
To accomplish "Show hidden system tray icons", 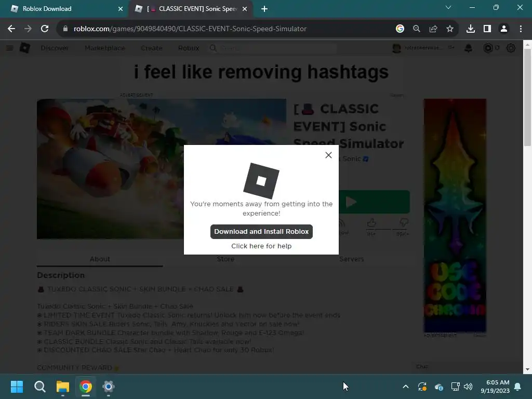I will 405,387.
